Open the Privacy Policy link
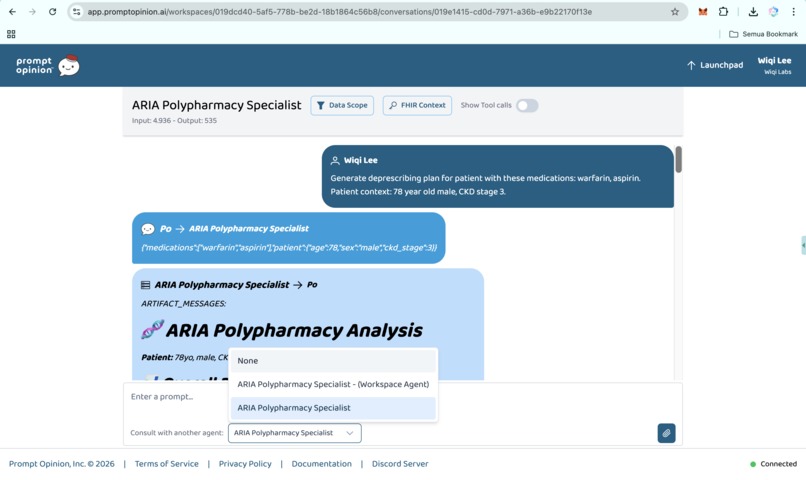Viewport: 806px width, 480px height. click(245, 464)
